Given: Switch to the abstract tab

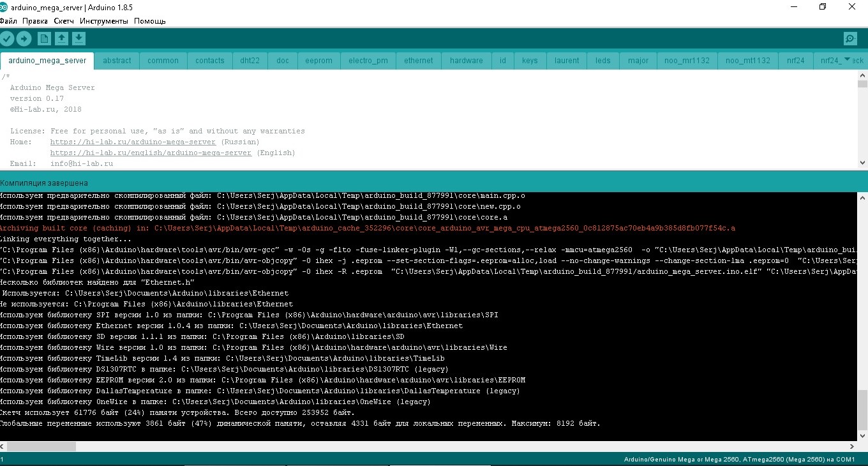Looking at the screenshot, I should tap(117, 61).
